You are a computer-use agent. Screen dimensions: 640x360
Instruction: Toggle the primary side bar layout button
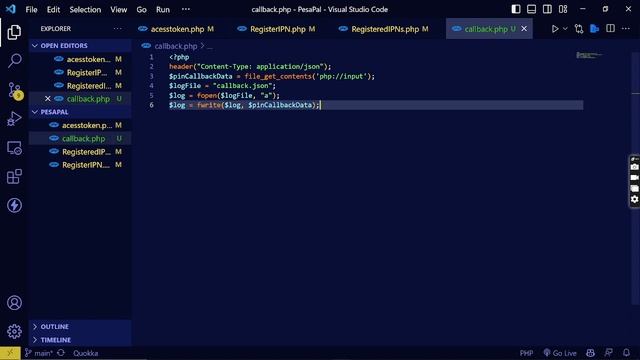click(516, 9)
